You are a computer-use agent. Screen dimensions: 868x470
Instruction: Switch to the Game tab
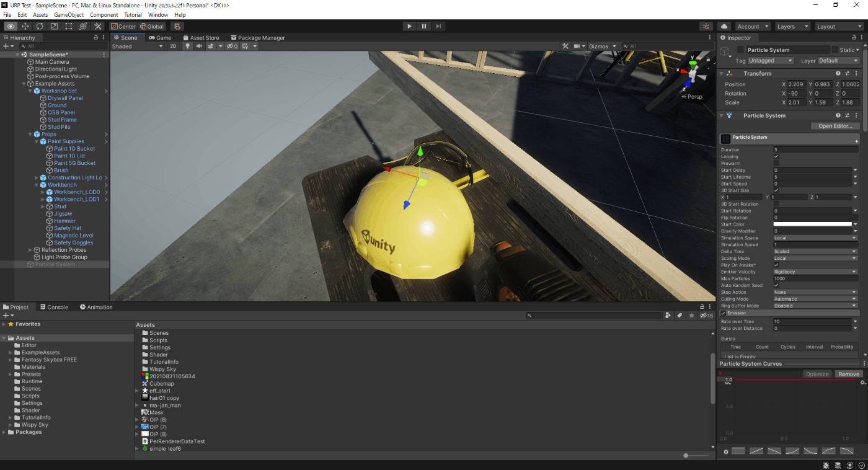[160, 37]
